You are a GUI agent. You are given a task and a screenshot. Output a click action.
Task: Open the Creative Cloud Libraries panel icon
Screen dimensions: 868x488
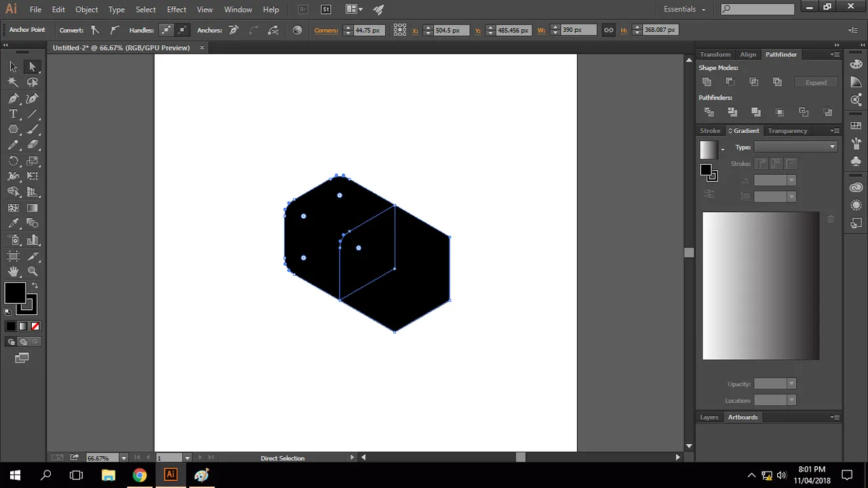pyautogui.click(x=856, y=188)
